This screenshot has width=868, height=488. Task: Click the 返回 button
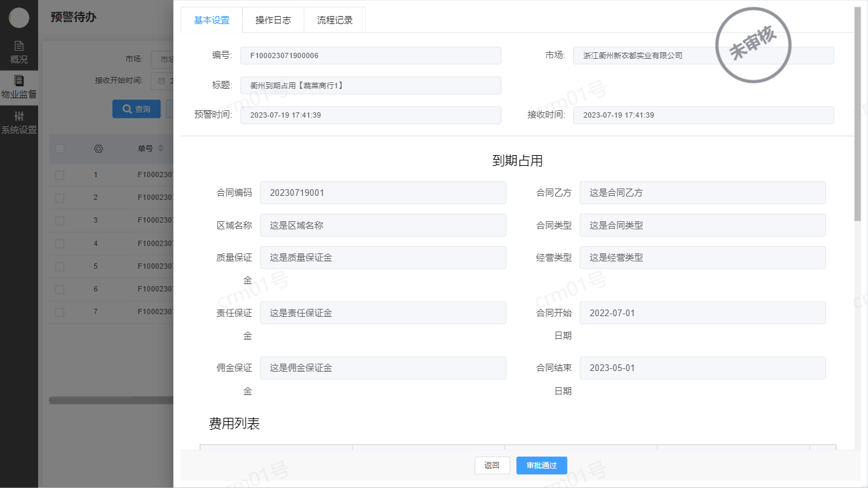pos(492,465)
